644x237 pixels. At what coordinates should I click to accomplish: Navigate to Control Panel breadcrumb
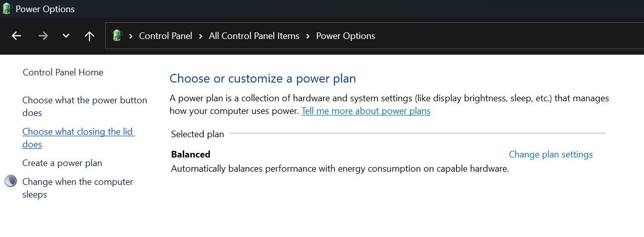tap(165, 36)
